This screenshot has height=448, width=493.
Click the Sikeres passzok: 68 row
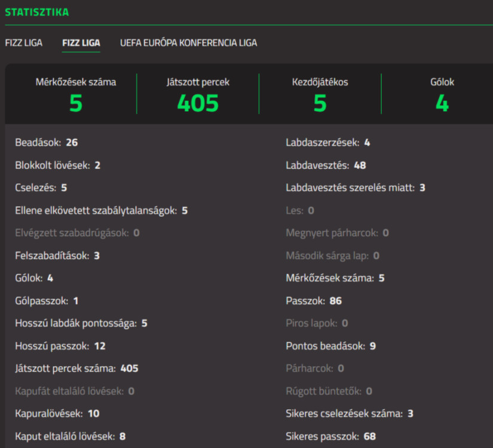(x=330, y=436)
